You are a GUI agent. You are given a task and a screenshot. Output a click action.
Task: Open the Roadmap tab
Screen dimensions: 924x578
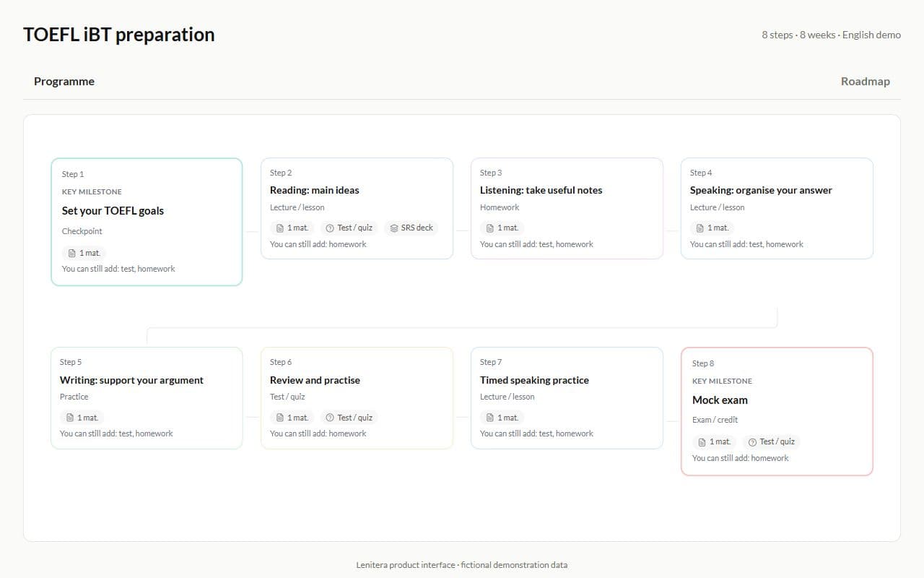pos(865,81)
